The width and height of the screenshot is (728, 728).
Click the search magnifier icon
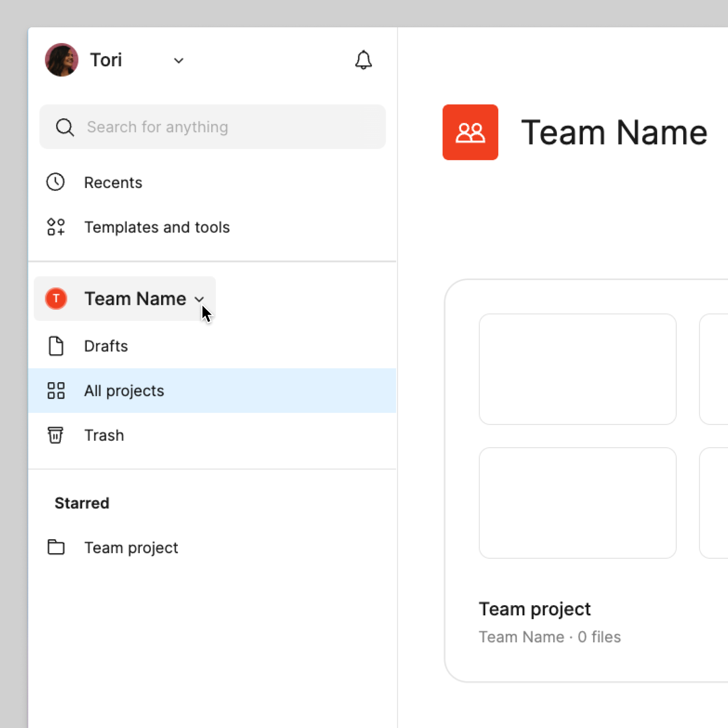coord(65,127)
